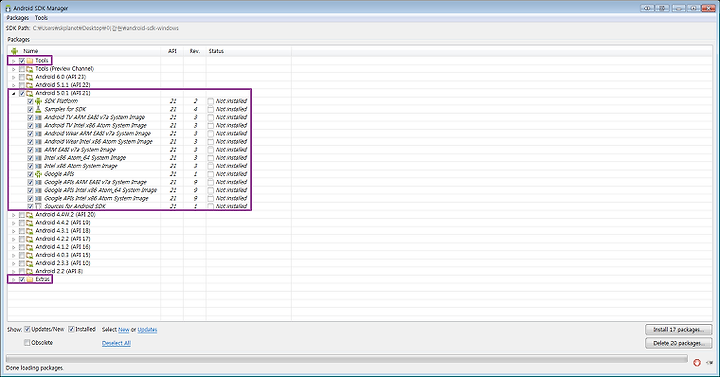Click the Name column header

click(x=84, y=51)
